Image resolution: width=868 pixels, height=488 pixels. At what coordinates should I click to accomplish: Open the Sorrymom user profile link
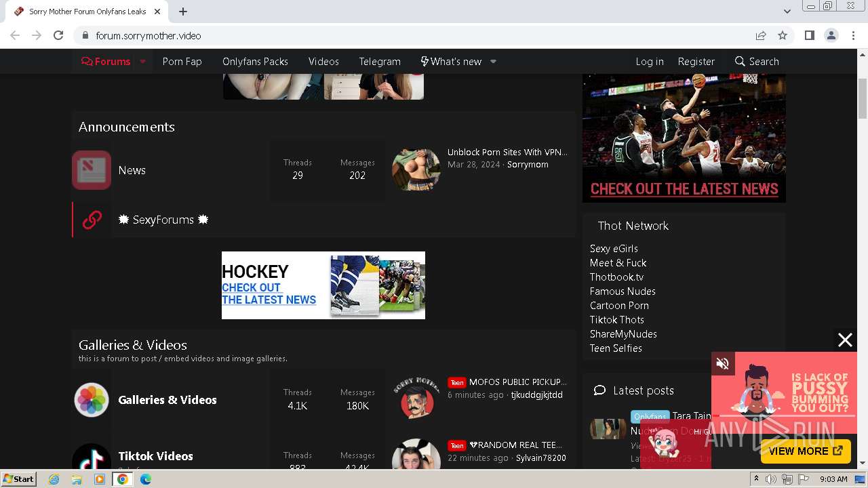pyautogui.click(x=528, y=165)
